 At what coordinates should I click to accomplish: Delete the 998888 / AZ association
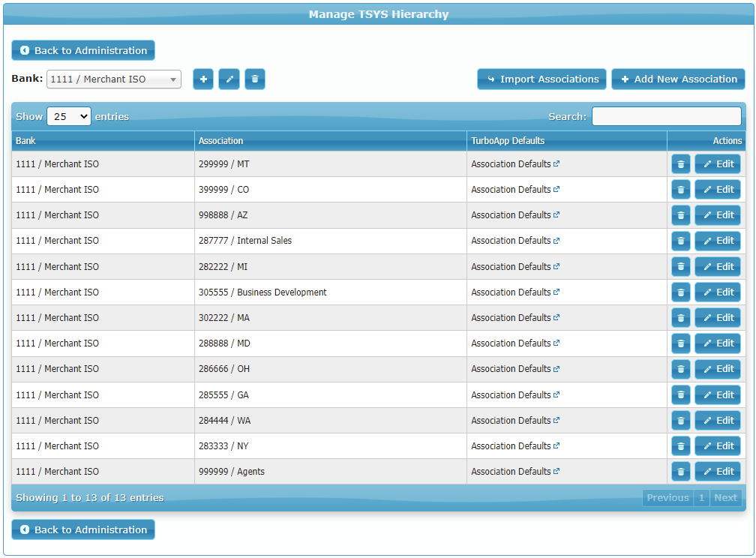681,215
